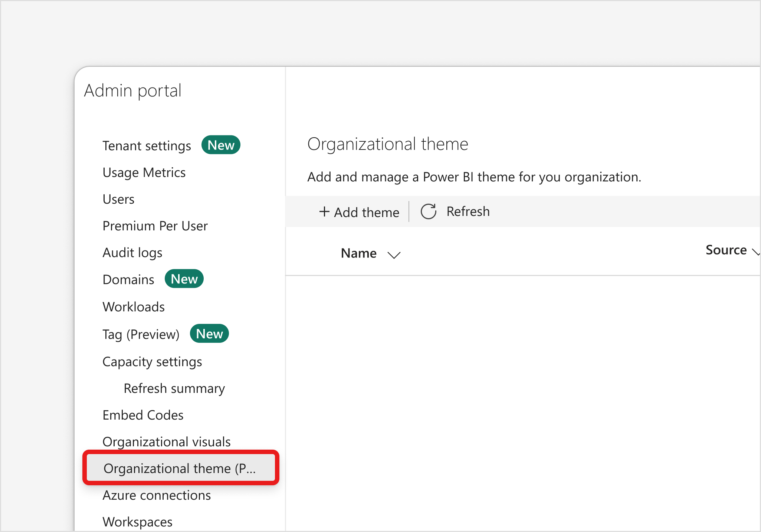Click the New badge next to Domains
The height and width of the screenshot is (532, 761).
pos(184,279)
